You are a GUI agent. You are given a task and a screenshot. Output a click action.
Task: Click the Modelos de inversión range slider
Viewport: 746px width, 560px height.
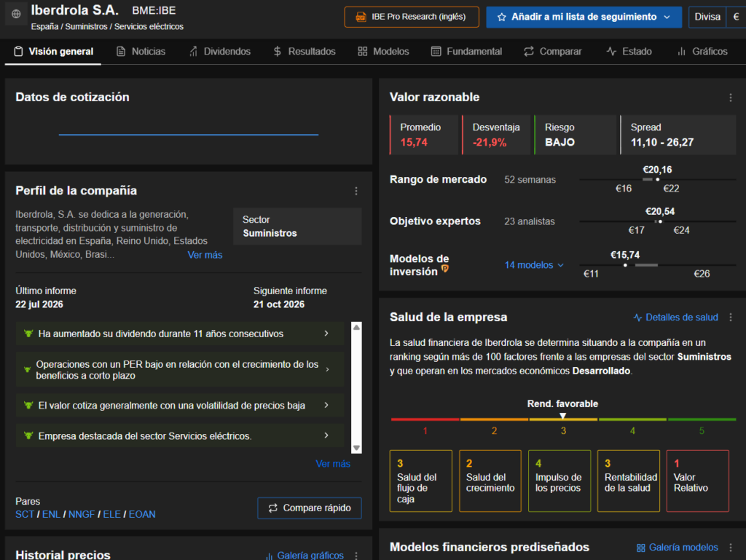[x=658, y=265]
